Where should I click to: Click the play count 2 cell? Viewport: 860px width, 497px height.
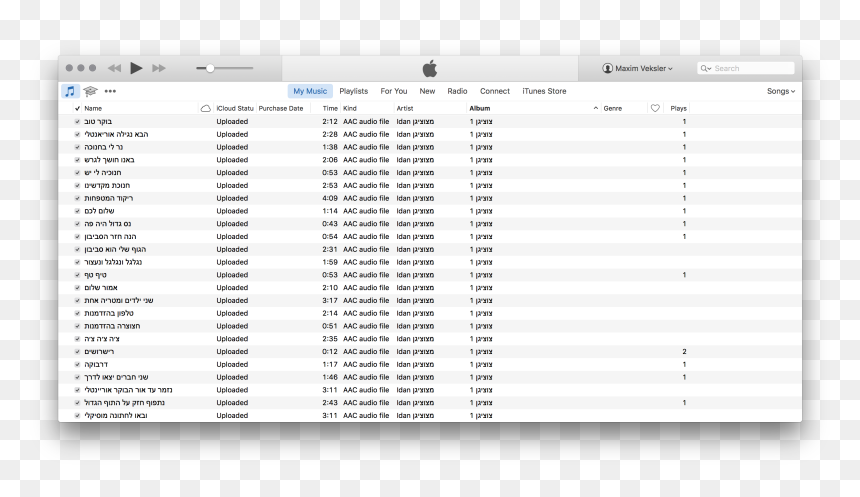684,352
